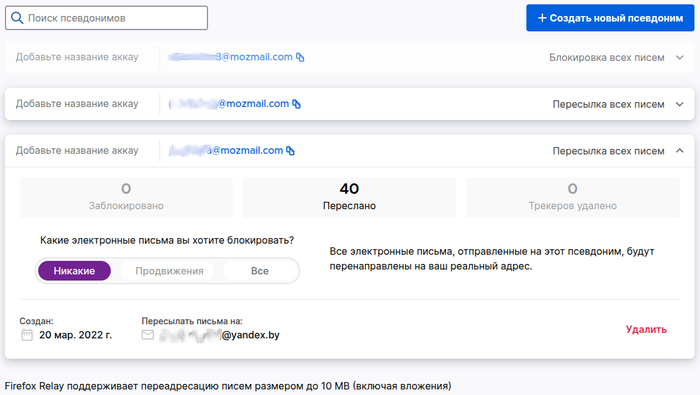The height and width of the screenshot is (395, 700).
Task: Copy the expanded alias ending a@mozmail.com
Action: coord(291,151)
